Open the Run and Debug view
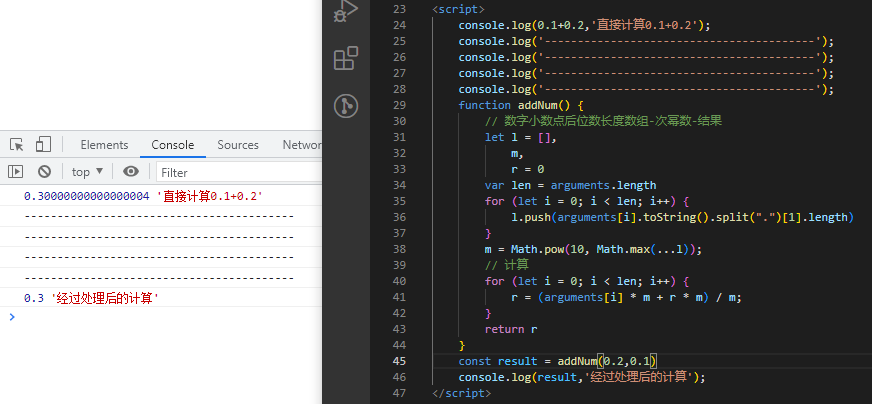872x404 pixels. tap(345, 12)
